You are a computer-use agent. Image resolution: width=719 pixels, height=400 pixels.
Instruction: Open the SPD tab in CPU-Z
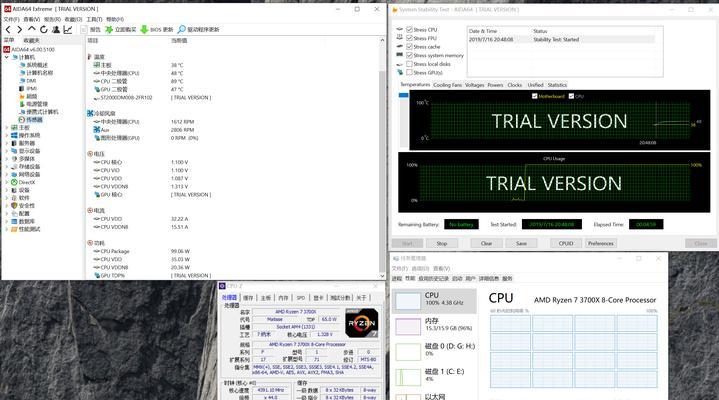(x=301, y=298)
